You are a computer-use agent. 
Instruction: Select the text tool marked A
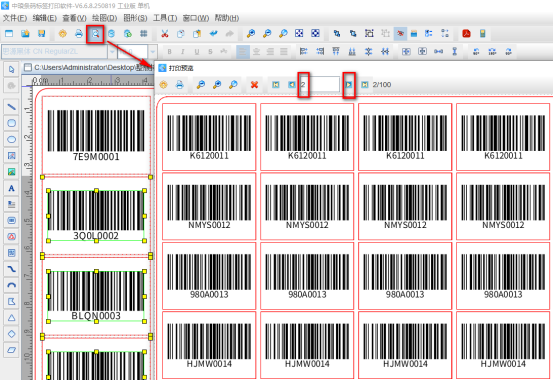point(11,188)
